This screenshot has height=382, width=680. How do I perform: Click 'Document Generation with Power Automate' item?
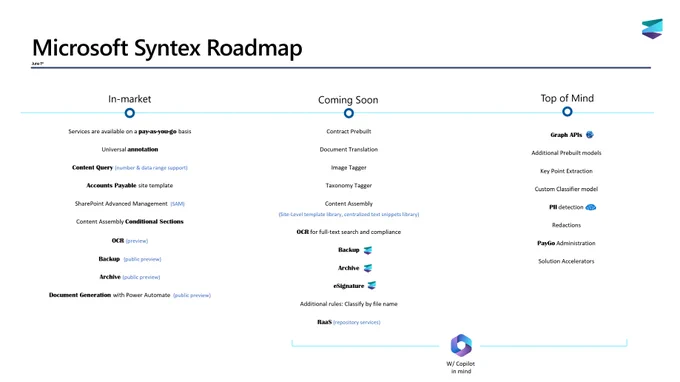click(x=130, y=295)
